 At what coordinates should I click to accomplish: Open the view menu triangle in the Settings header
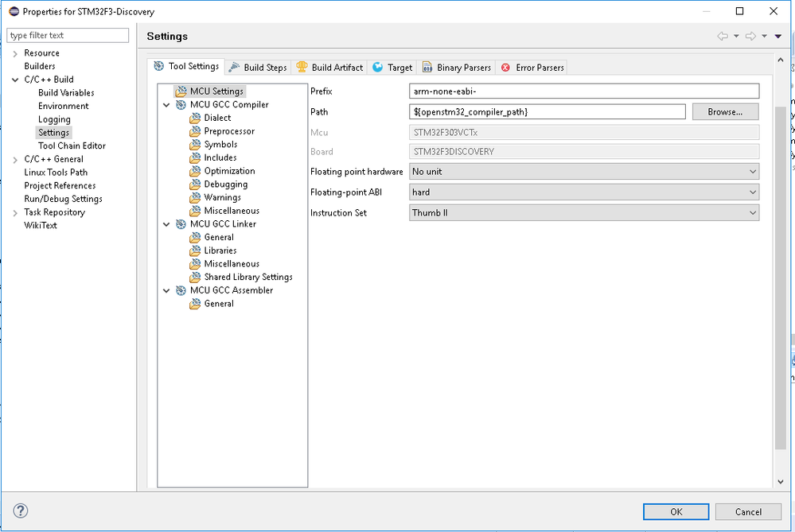[x=778, y=36]
